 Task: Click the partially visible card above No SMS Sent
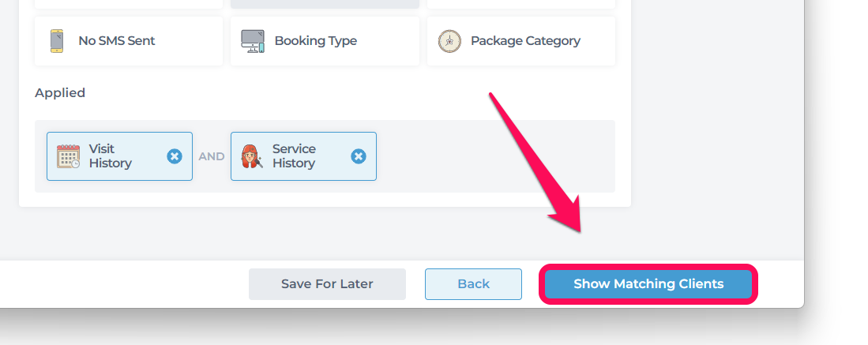click(x=129, y=4)
